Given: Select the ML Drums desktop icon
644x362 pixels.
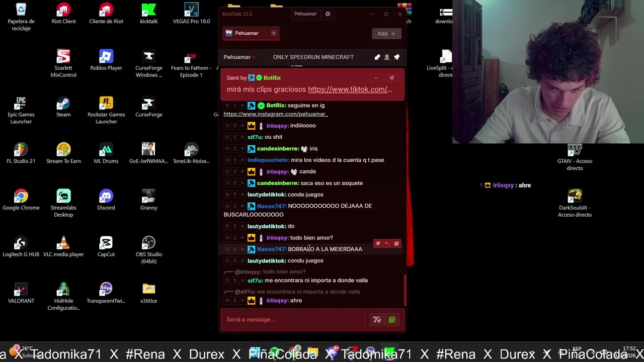Looking at the screenshot, I should [x=106, y=153].
